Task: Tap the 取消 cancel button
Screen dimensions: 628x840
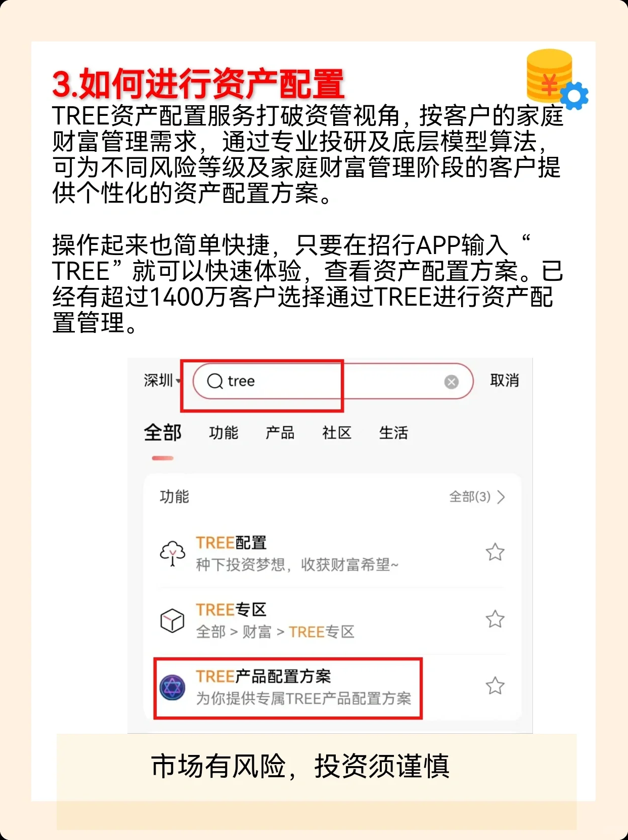Action: (x=504, y=381)
